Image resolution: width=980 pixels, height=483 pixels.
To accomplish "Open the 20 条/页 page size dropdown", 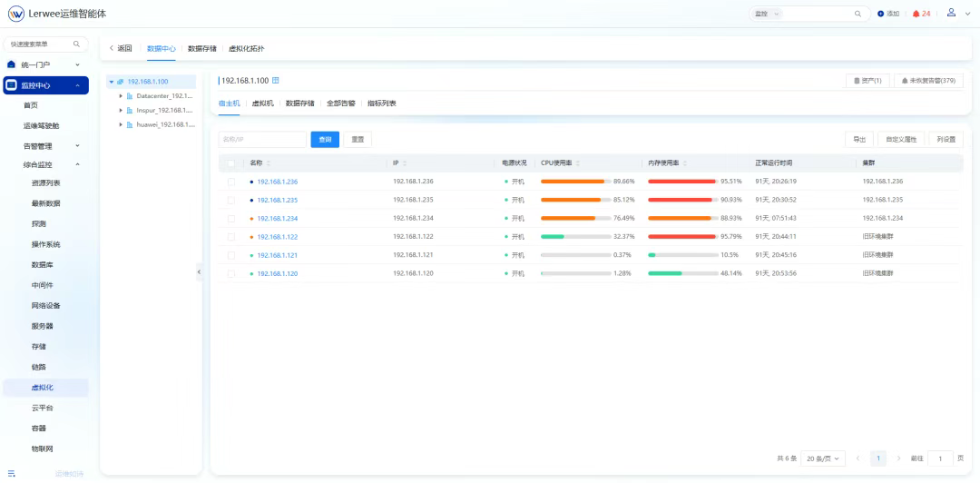I will click(824, 458).
